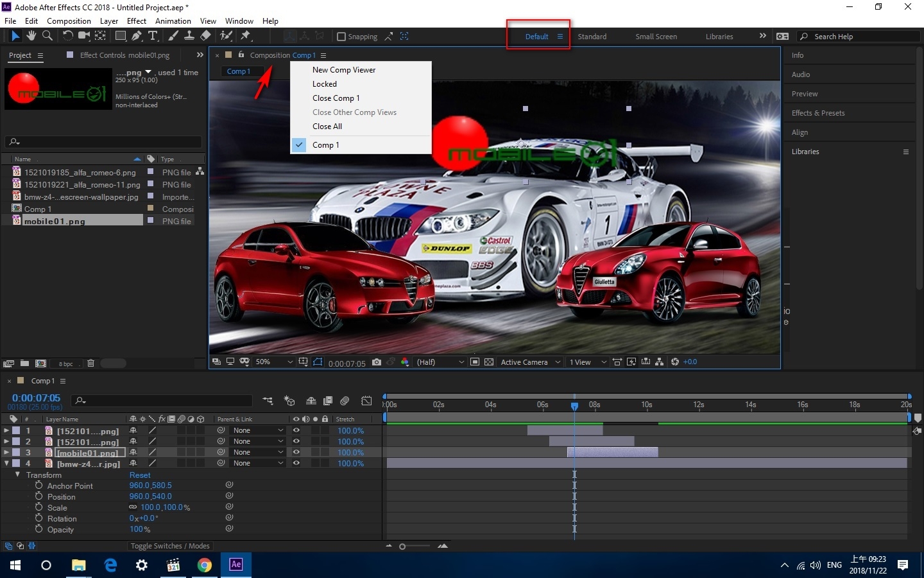The width and height of the screenshot is (924, 578).
Task: Switch to Standard workspace
Action: pyautogui.click(x=592, y=37)
